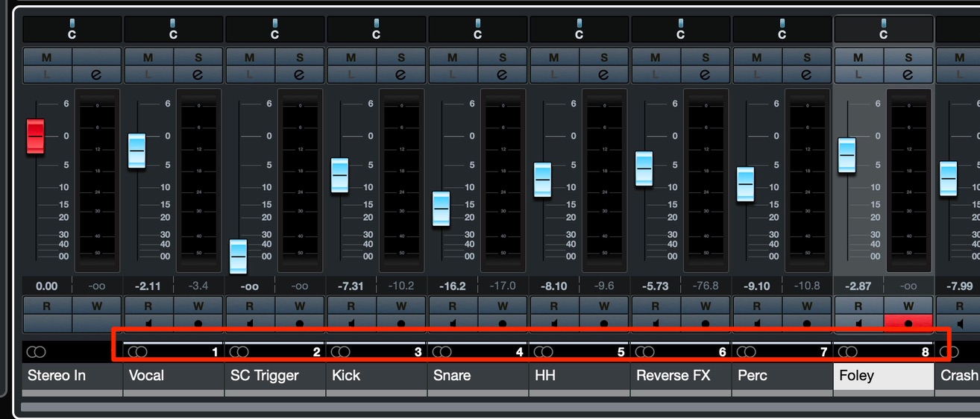This screenshot has height=419, width=980.
Task: Click the pan control on HH channel
Action: 579,29
